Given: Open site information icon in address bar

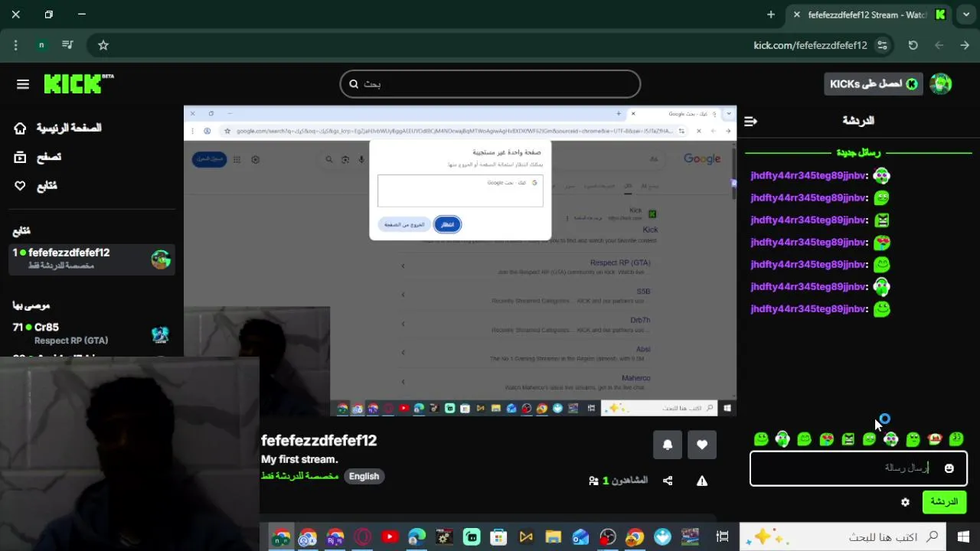Looking at the screenshot, I should pyautogui.click(x=883, y=45).
